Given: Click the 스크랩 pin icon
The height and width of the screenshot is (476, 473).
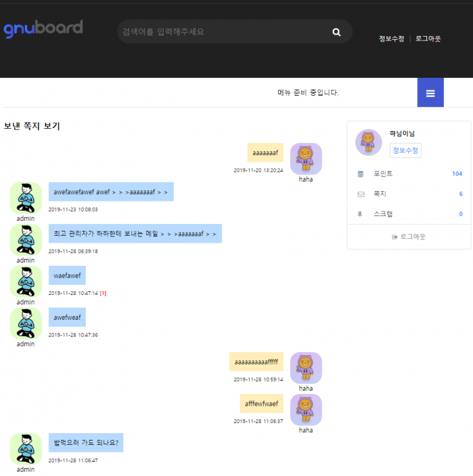Looking at the screenshot, I should tap(360, 214).
